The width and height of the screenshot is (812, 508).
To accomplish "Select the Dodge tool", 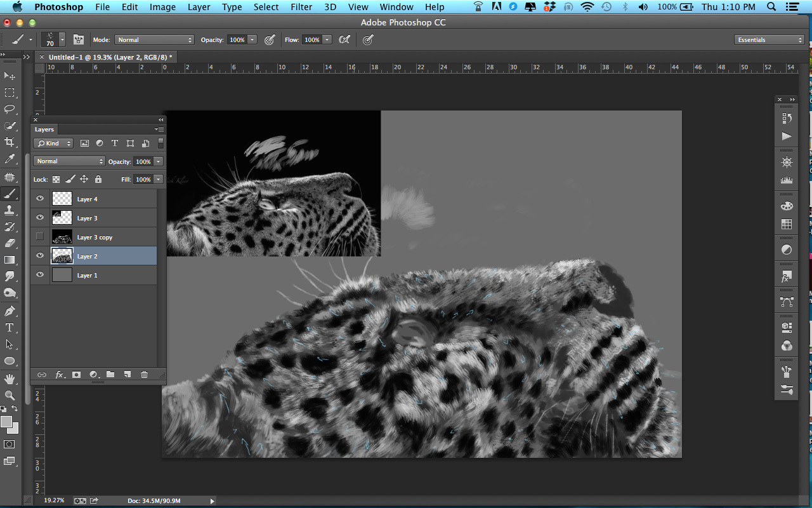I will tap(10, 293).
